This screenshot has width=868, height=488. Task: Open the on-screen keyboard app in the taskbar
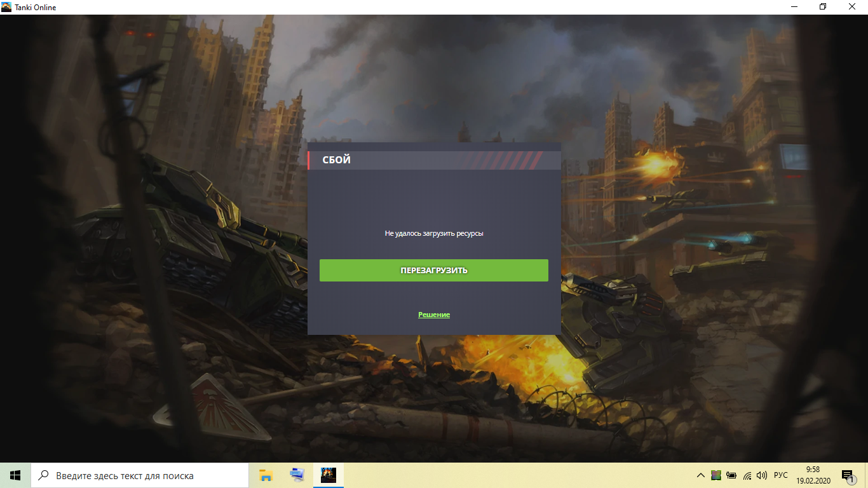(x=297, y=475)
